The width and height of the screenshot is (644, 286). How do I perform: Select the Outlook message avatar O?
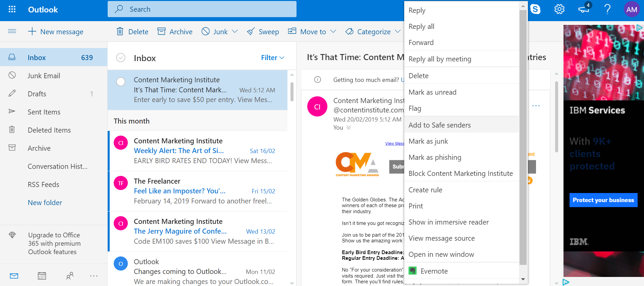pos(121,264)
